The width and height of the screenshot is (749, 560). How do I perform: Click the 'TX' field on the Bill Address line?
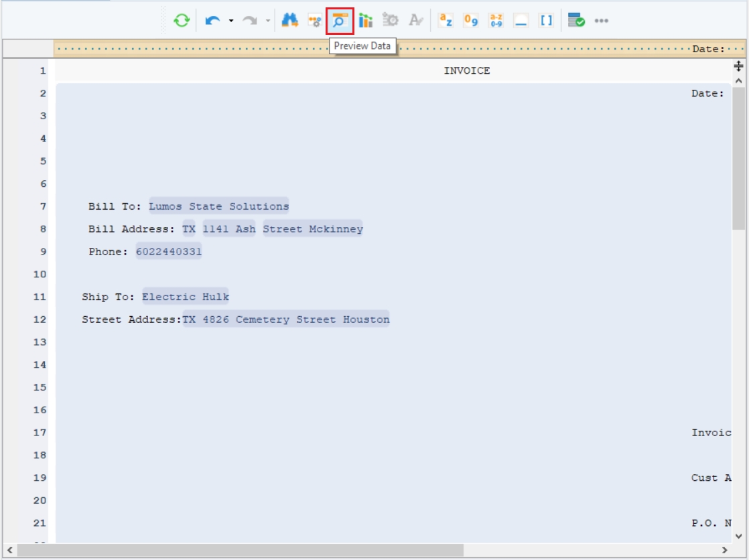[189, 229]
